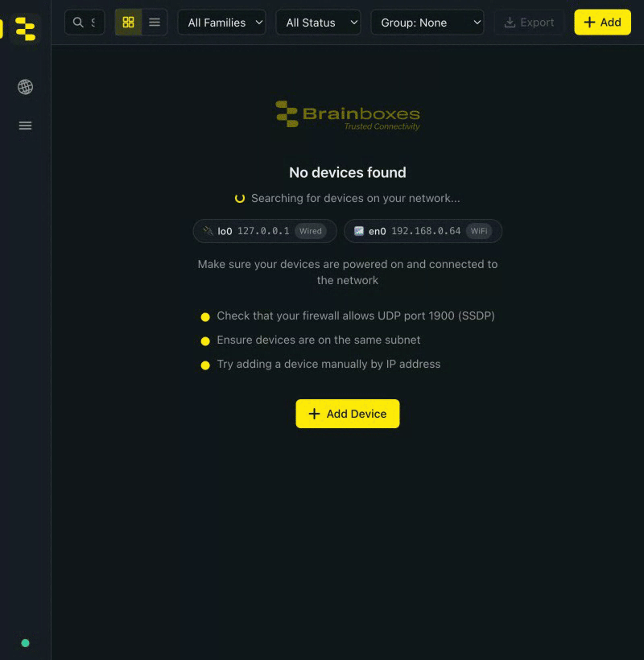The height and width of the screenshot is (660, 644).
Task: Click the green status dot in sidebar
Action: [25, 643]
